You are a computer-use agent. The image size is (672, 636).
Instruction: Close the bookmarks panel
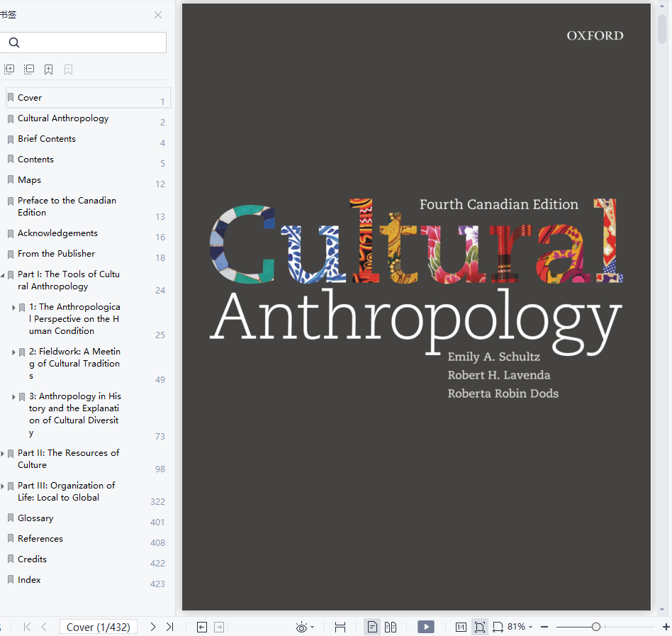[158, 15]
